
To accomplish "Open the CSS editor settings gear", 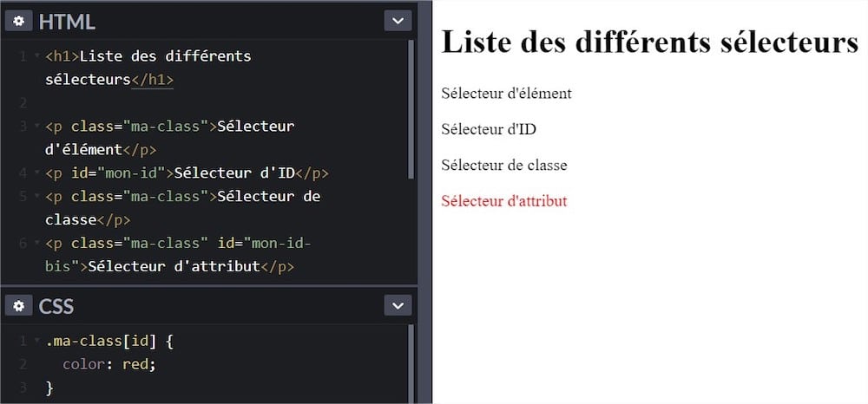I will [18, 306].
